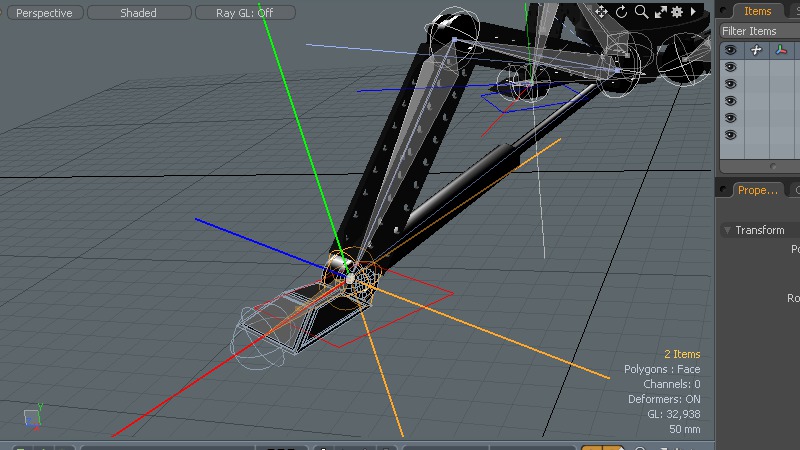Click the viewport arrow expand icon
The width and height of the screenshot is (800, 450).
pyautogui.click(x=694, y=12)
